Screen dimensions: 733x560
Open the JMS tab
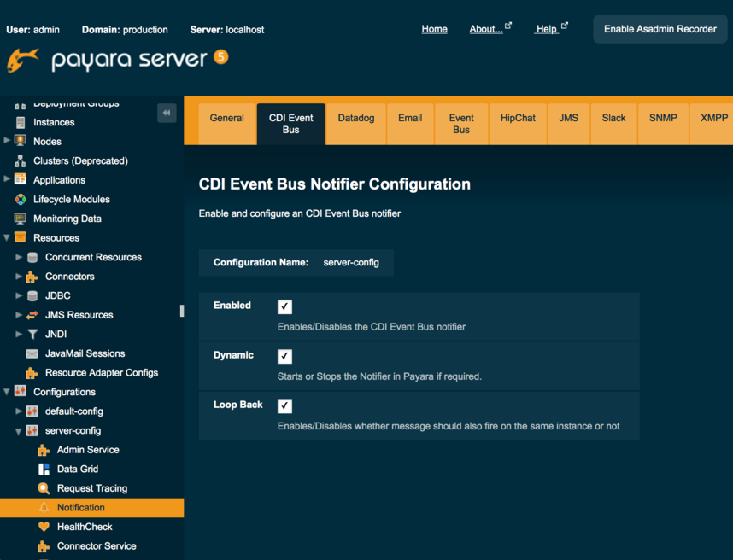pyautogui.click(x=568, y=124)
